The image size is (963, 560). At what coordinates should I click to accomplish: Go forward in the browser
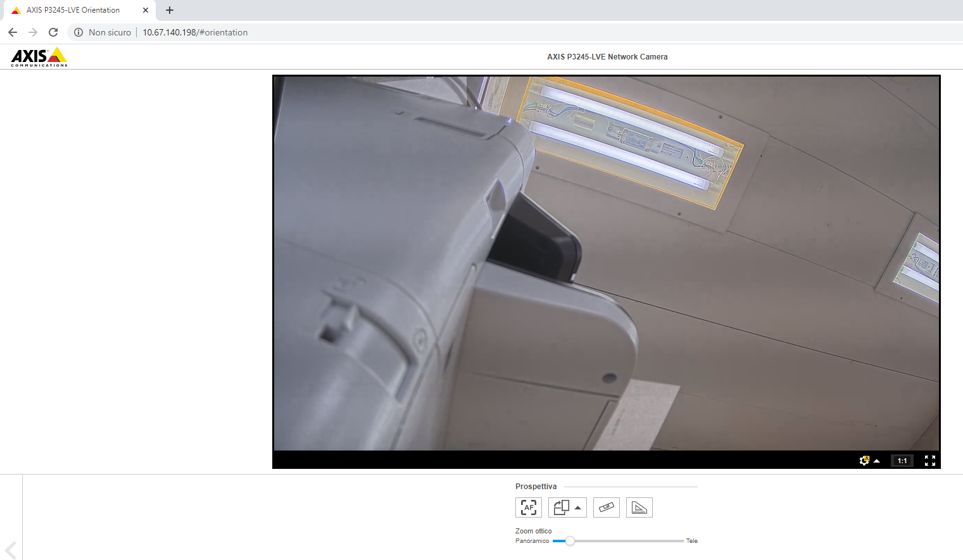tap(33, 32)
